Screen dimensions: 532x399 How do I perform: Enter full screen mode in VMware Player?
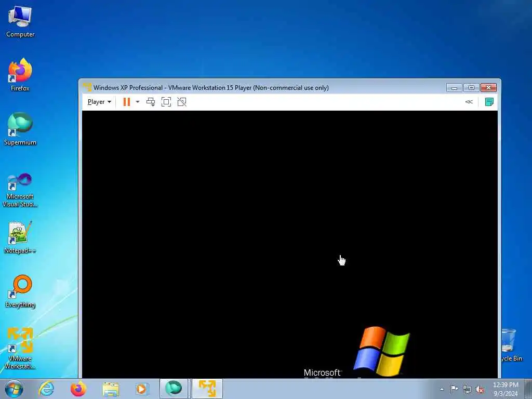166,102
